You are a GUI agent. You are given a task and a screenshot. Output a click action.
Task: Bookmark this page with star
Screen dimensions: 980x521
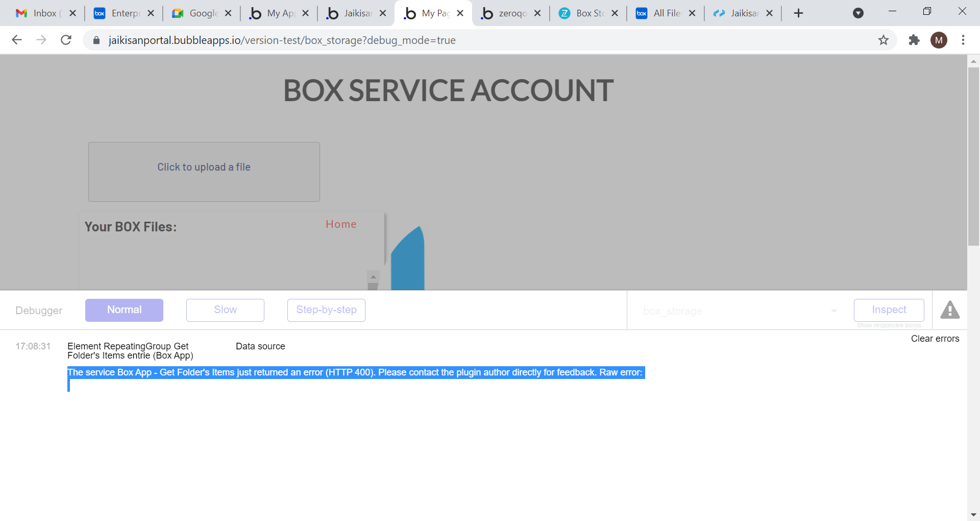(x=884, y=40)
